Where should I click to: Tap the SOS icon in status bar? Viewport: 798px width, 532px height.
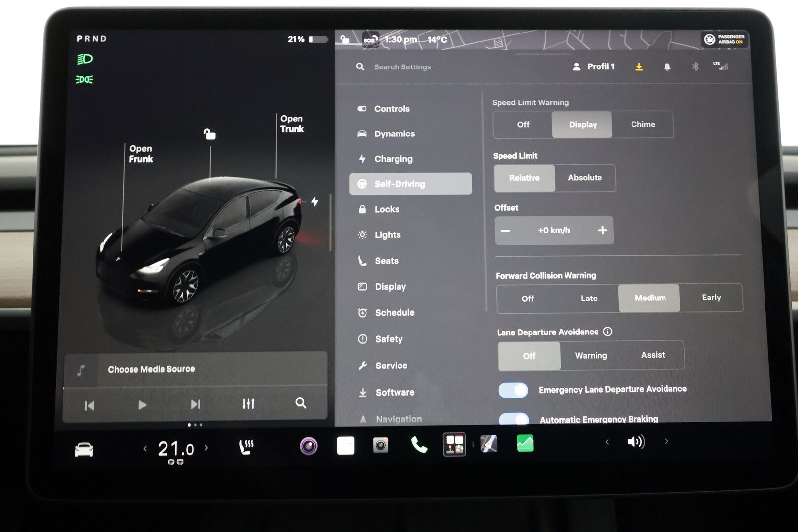370,39
